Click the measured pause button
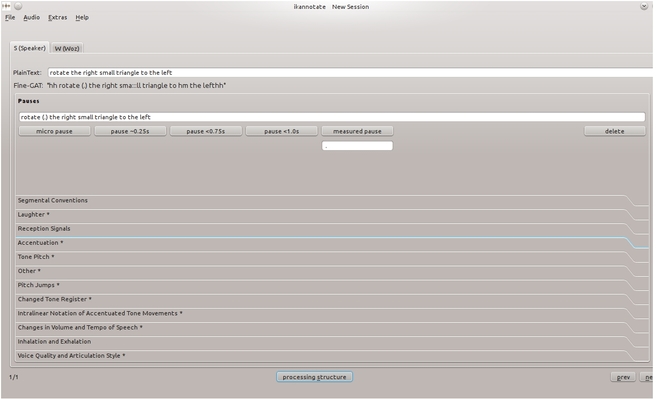This screenshot has height=399, width=656. tap(357, 131)
